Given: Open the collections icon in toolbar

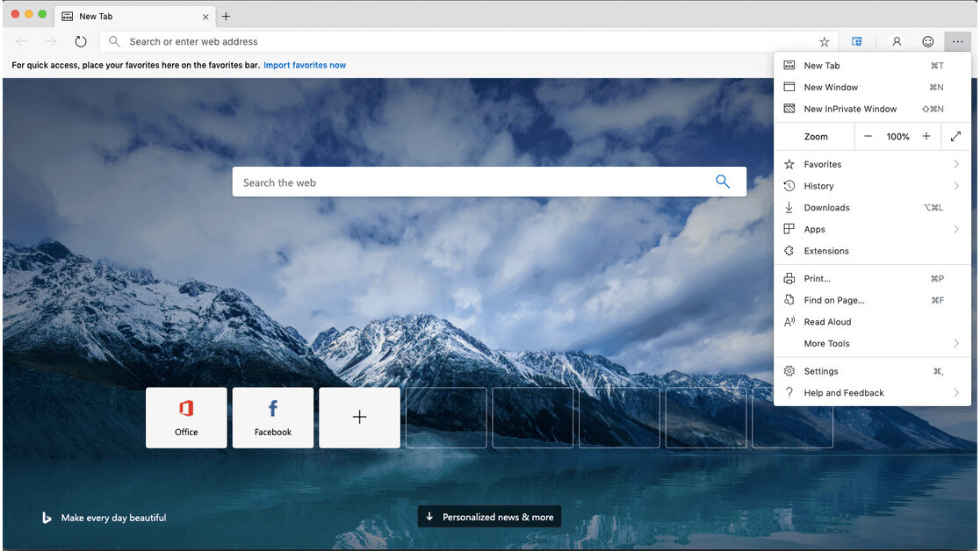Looking at the screenshot, I should pos(857,41).
